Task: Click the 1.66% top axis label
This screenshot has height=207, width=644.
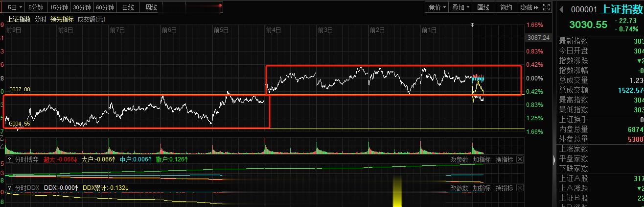Action: point(534,25)
